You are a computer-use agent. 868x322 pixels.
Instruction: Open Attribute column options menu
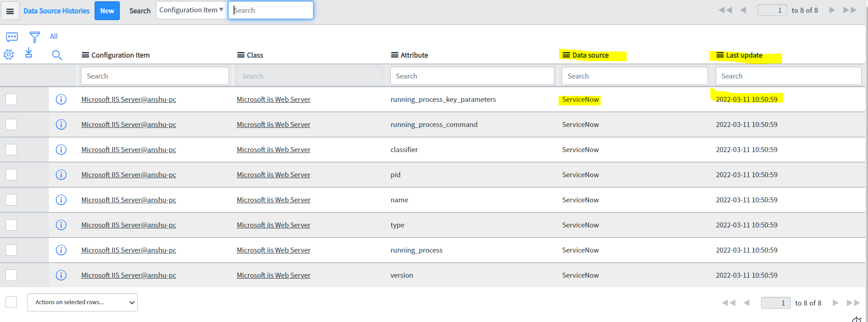[394, 55]
